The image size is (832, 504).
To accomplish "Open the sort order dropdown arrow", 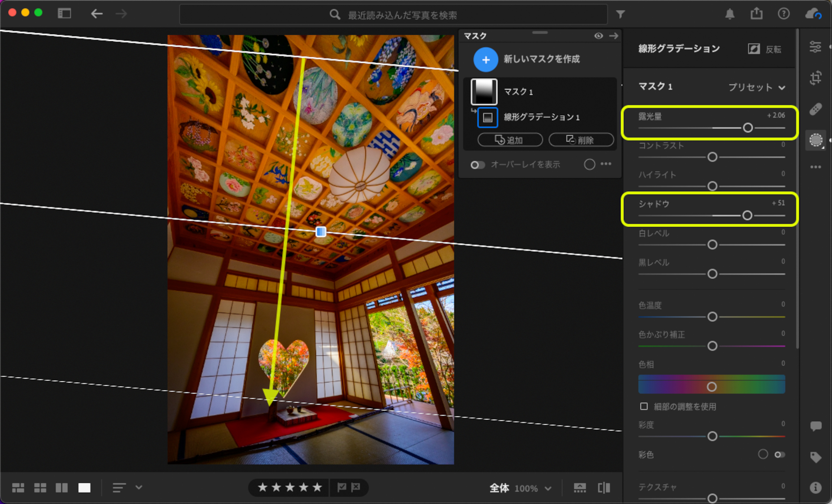I will [139, 488].
